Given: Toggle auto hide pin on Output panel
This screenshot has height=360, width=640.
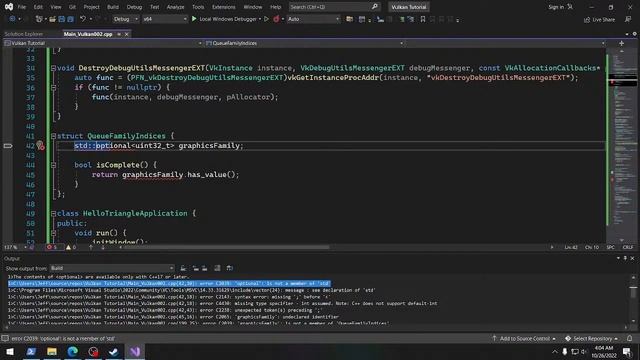Looking at the screenshot, I should 625,258.
